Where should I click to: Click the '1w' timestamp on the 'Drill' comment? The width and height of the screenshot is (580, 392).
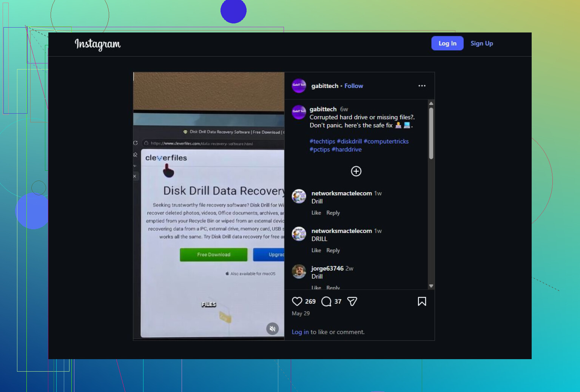(378, 193)
